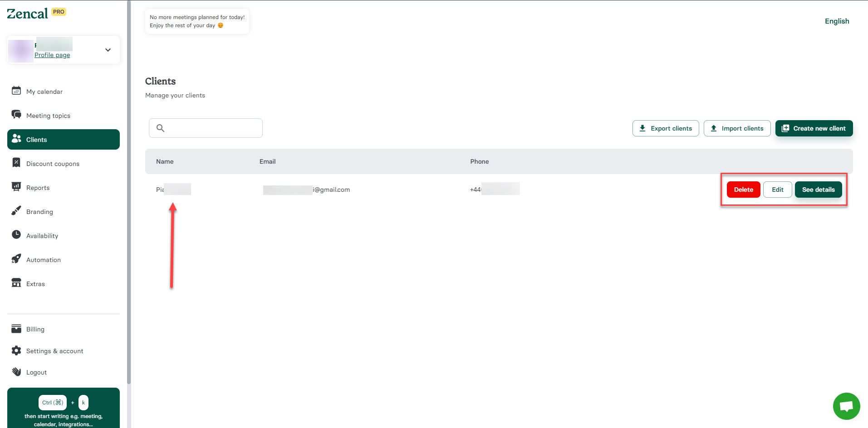This screenshot has width=868, height=428.
Task: See details of the client
Action: click(818, 189)
